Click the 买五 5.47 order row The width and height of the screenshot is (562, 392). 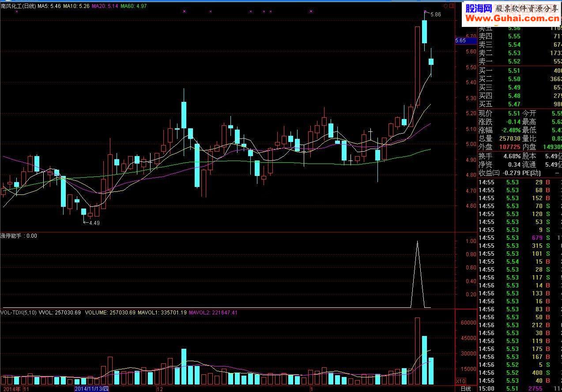[520, 104]
